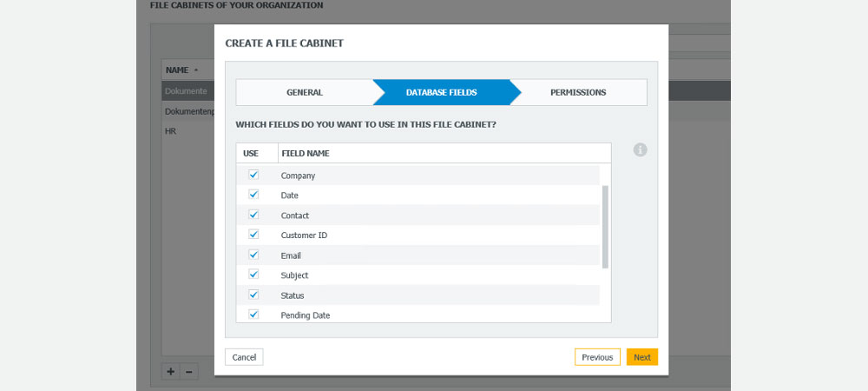This screenshot has height=391, width=868.
Task: Select Dokumente row in background list
Action: click(x=188, y=91)
